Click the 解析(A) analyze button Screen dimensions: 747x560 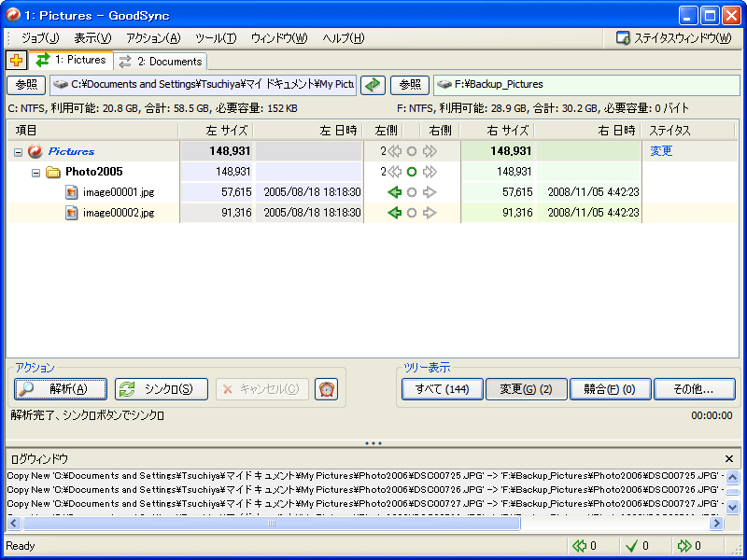click(x=61, y=389)
